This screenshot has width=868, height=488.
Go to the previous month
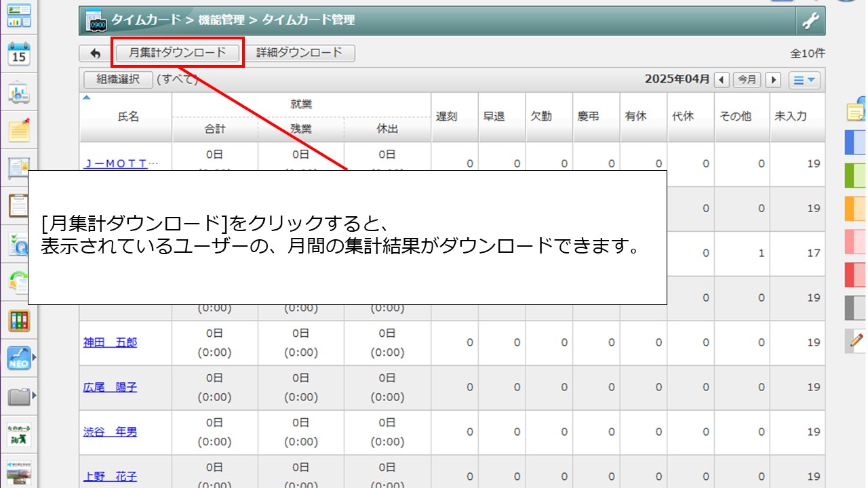coord(722,80)
